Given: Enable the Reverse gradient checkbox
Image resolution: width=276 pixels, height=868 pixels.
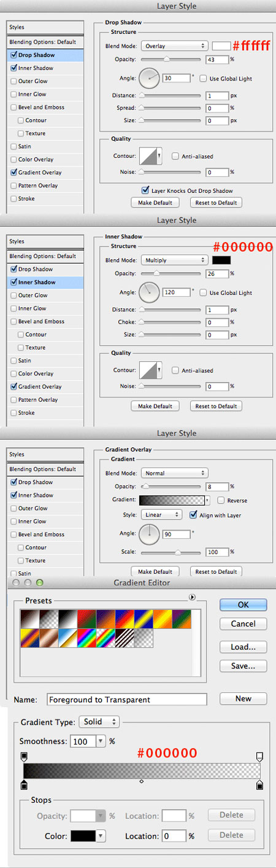Looking at the screenshot, I should click(221, 501).
